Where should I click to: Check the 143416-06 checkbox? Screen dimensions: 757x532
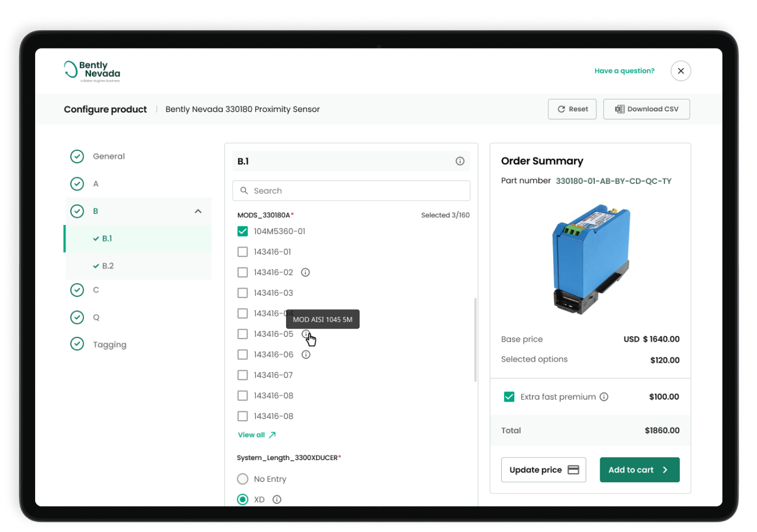[x=243, y=355]
